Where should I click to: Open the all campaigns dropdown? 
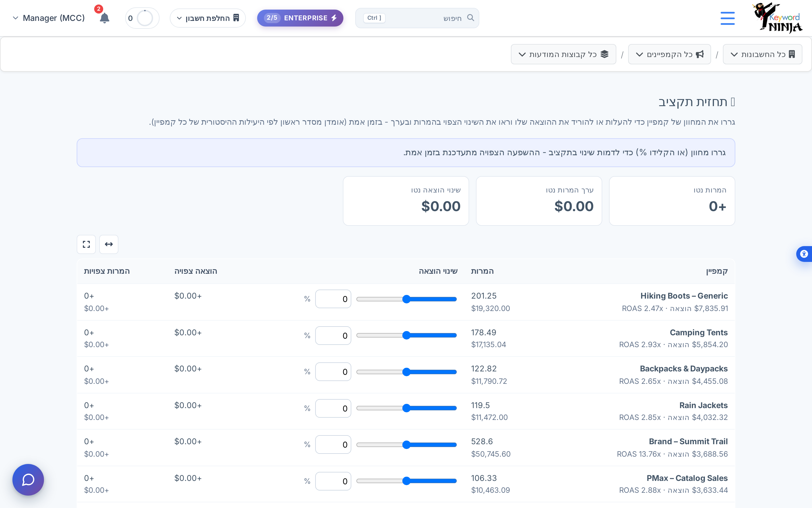pos(669,54)
